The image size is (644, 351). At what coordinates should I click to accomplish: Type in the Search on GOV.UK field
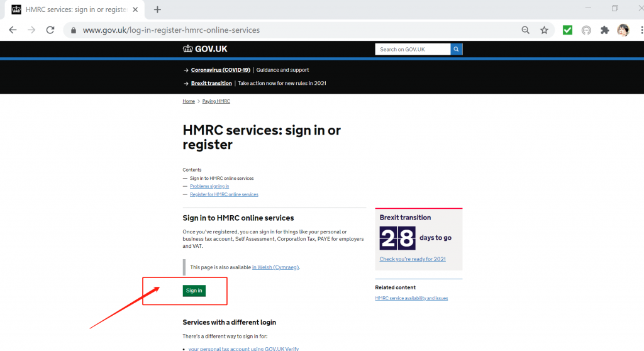click(x=413, y=49)
